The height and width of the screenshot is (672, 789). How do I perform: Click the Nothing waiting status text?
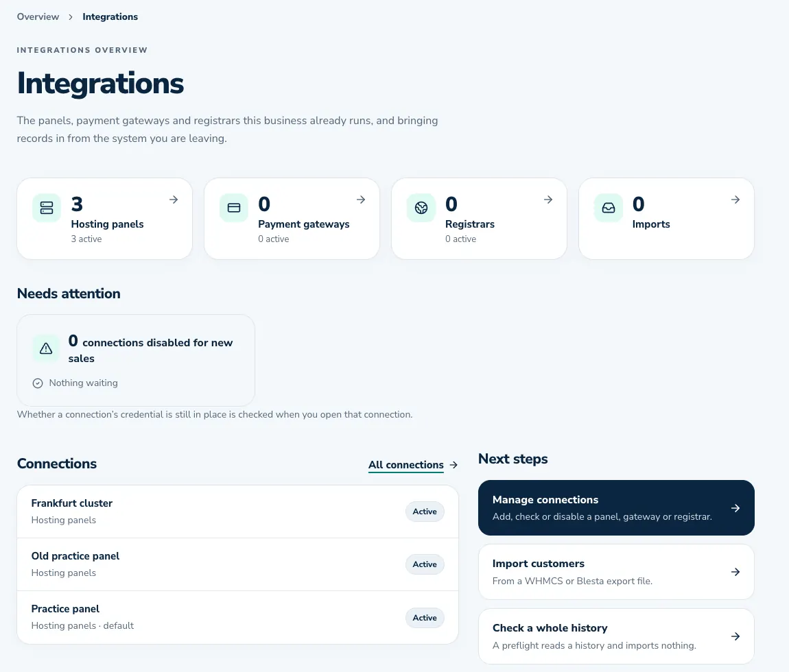[84, 383]
